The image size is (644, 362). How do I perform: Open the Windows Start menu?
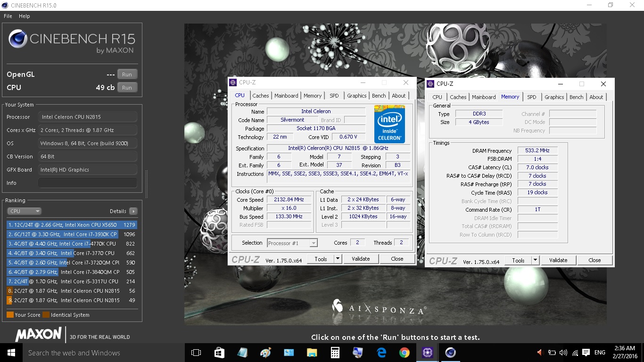coord(11,353)
